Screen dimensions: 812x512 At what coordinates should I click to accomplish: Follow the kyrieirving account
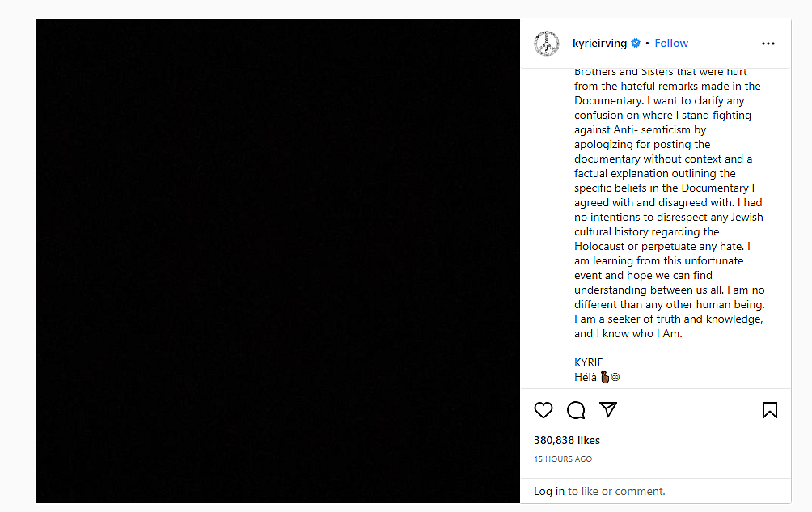pyautogui.click(x=671, y=44)
